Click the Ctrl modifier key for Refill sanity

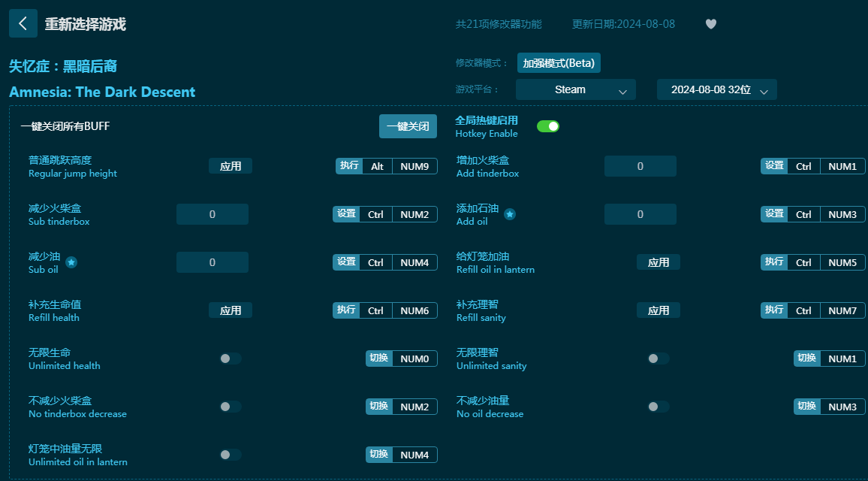tap(803, 310)
